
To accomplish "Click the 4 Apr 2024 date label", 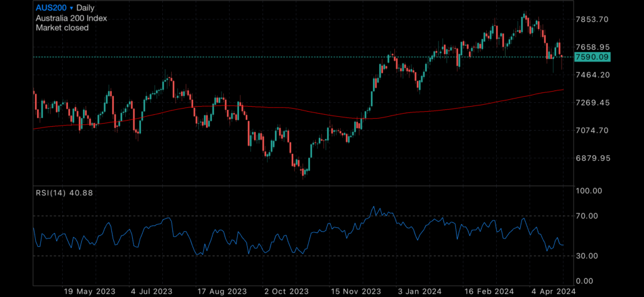I will 553,291.
